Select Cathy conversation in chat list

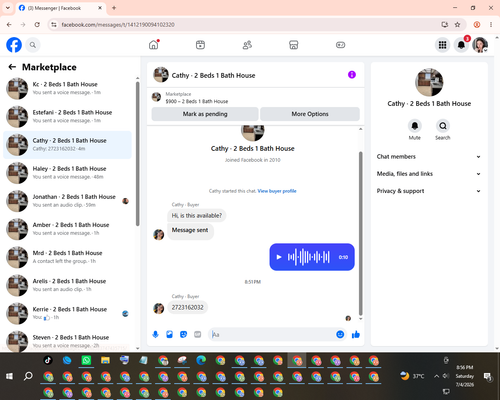click(67, 145)
